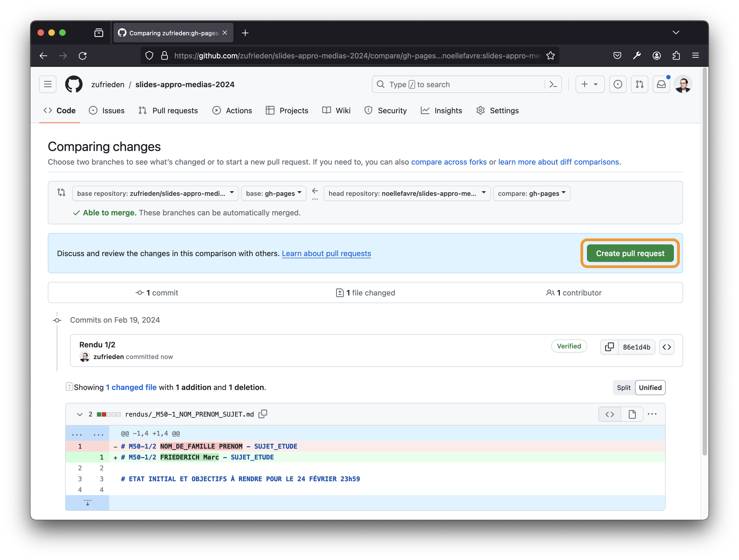The width and height of the screenshot is (739, 560).
Task: Open notifications inbox icon
Action: coord(661,84)
